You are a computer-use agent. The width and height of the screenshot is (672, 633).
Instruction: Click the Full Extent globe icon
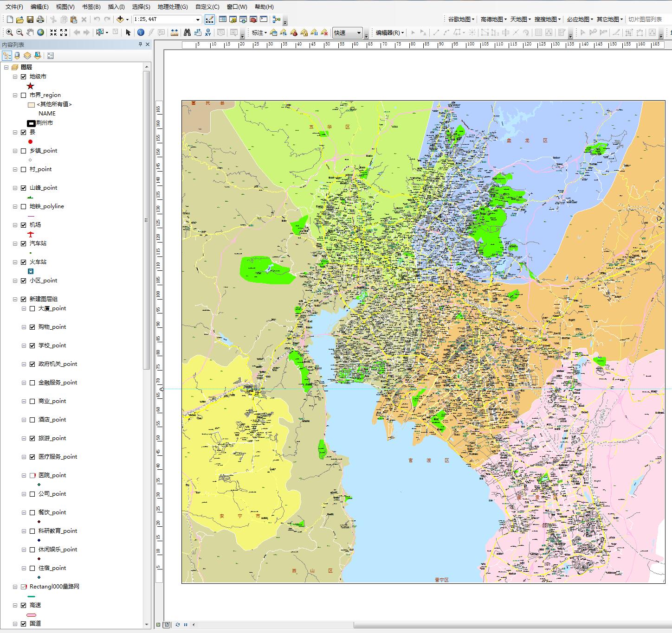pyautogui.click(x=41, y=32)
